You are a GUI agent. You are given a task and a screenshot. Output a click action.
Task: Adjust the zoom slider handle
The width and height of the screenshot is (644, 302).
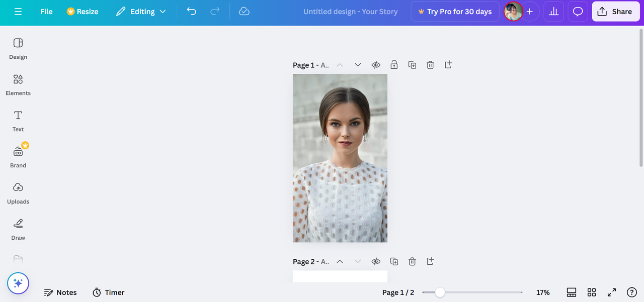click(440, 292)
